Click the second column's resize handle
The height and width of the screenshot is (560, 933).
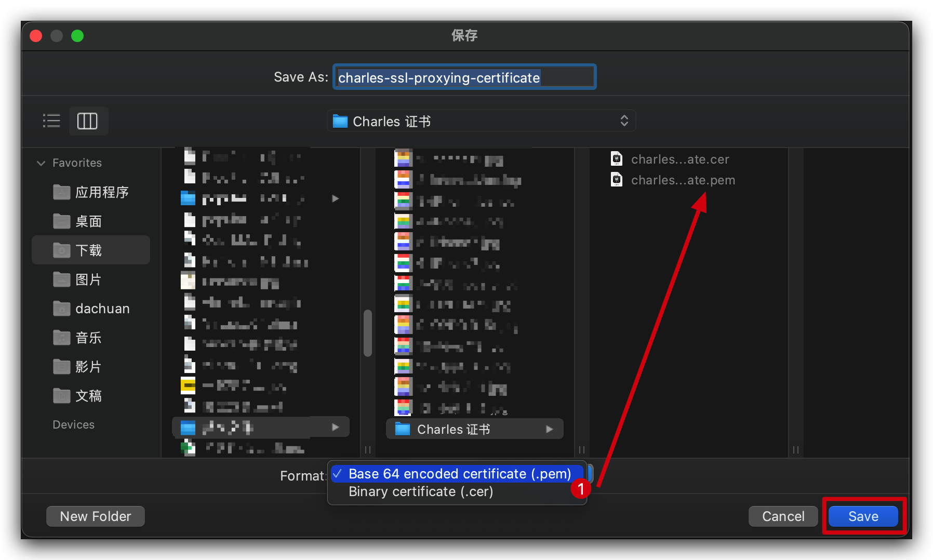coord(582,450)
